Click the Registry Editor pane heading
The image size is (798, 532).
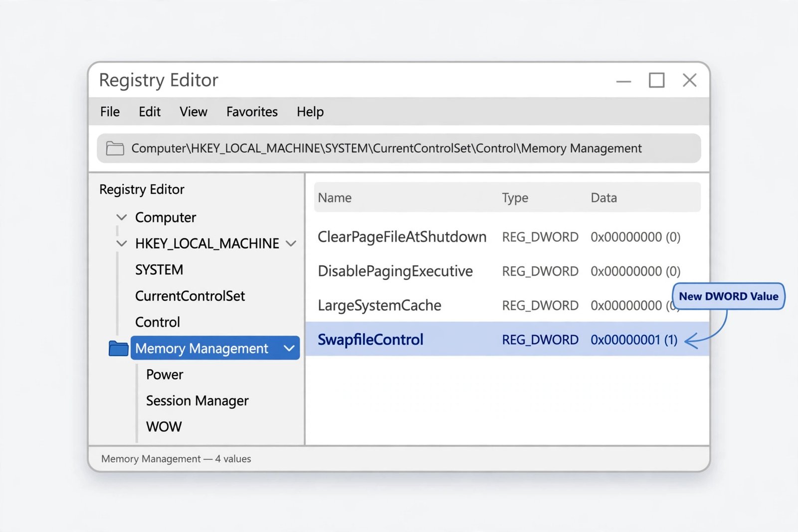click(142, 189)
